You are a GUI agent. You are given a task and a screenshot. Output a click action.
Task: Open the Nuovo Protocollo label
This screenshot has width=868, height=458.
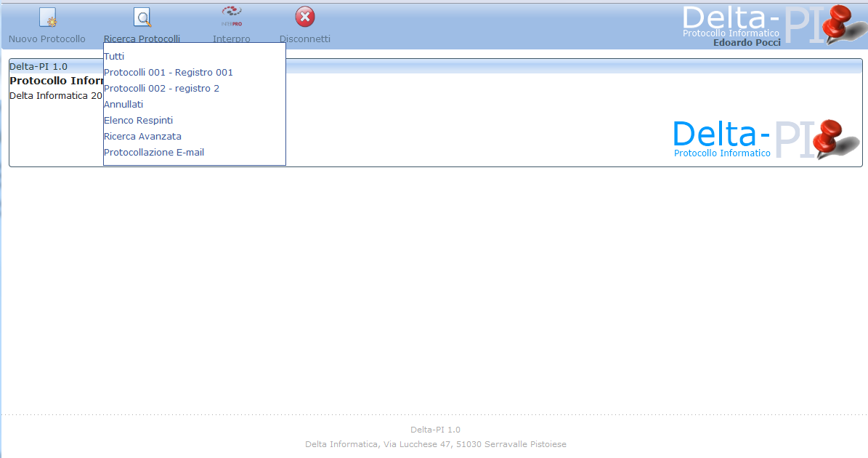click(x=47, y=39)
